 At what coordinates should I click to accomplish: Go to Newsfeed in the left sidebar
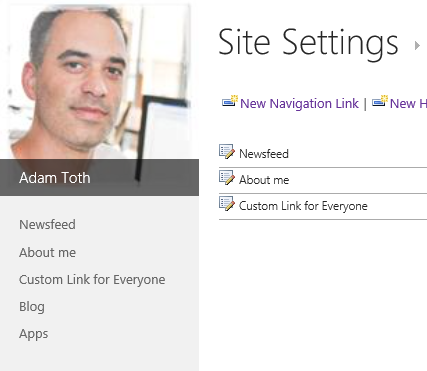click(x=47, y=225)
